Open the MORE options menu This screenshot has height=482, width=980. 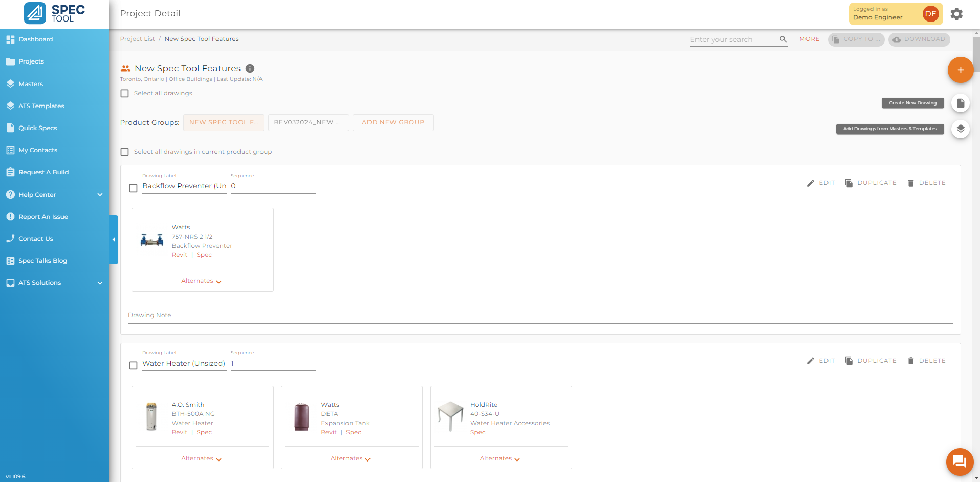tap(810, 39)
